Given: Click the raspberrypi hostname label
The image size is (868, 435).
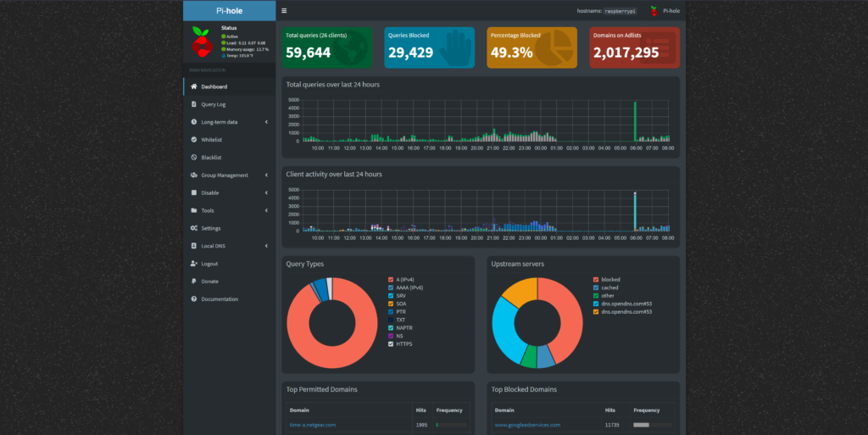Looking at the screenshot, I should point(620,11).
